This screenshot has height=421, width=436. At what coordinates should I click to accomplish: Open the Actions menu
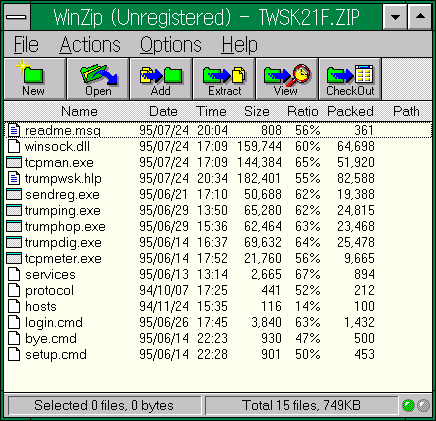click(x=90, y=45)
